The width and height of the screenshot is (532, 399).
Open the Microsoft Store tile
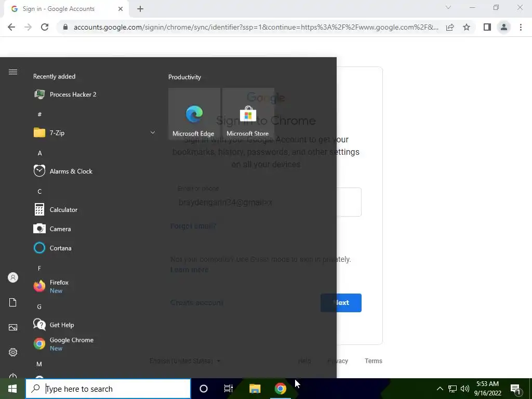pos(248,114)
